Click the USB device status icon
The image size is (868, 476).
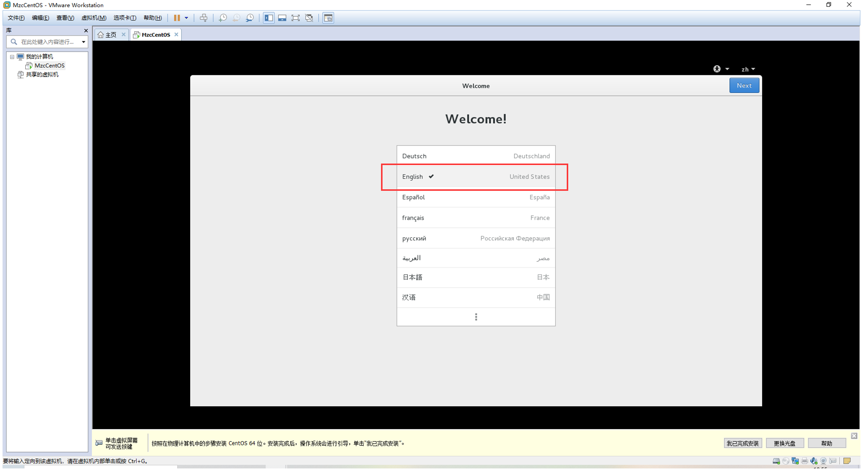tap(833, 462)
